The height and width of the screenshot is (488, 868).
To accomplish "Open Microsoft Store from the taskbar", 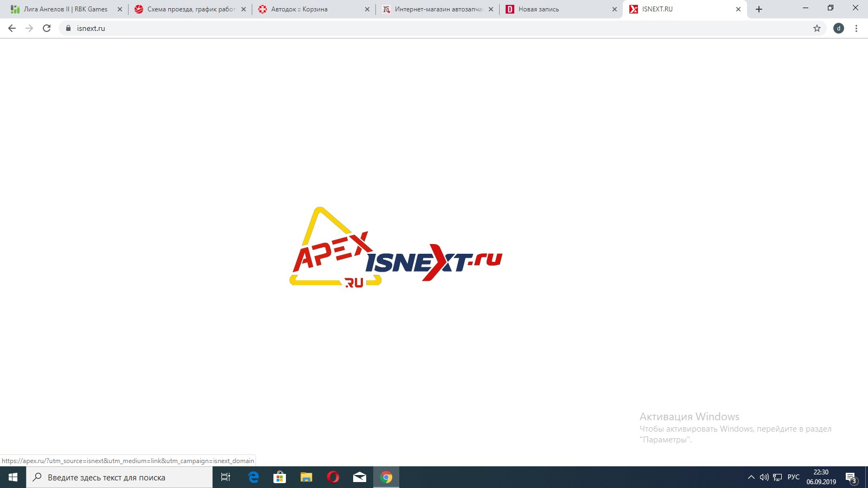I will (280, 477).
